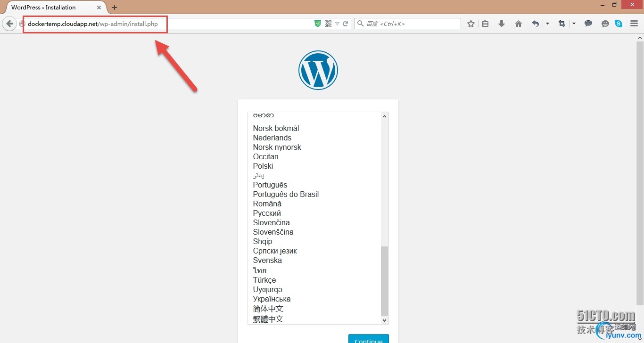
Task: Click the browser back arrow button
Action: (9, 24)
